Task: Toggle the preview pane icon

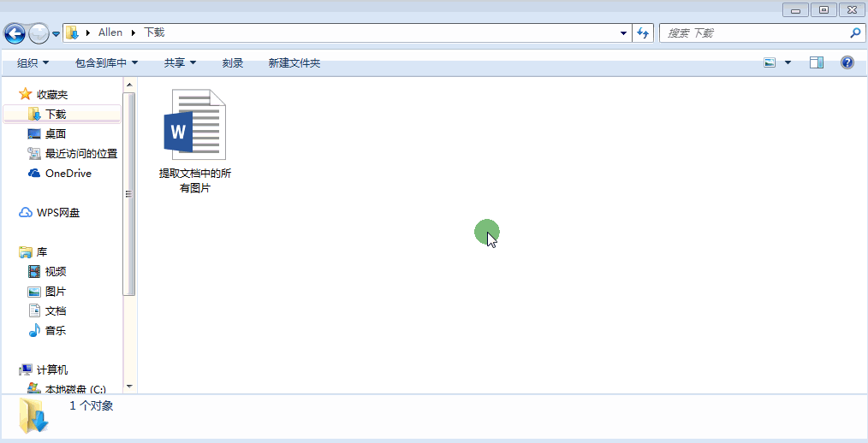Action: tap(817, 62)
